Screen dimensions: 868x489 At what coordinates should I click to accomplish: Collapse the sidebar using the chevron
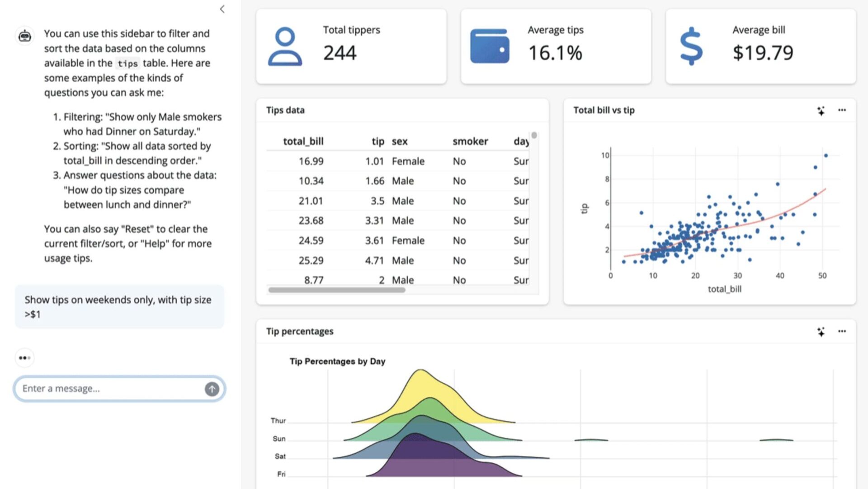[222, 9]
